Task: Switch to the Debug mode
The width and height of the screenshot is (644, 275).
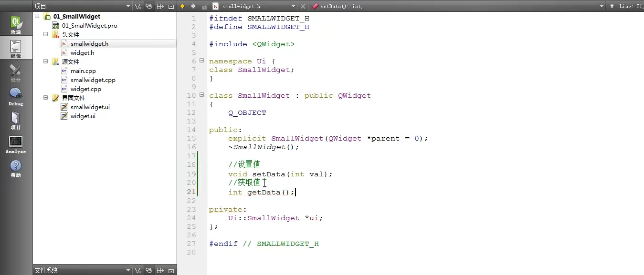Action: (x=16, y=96)
